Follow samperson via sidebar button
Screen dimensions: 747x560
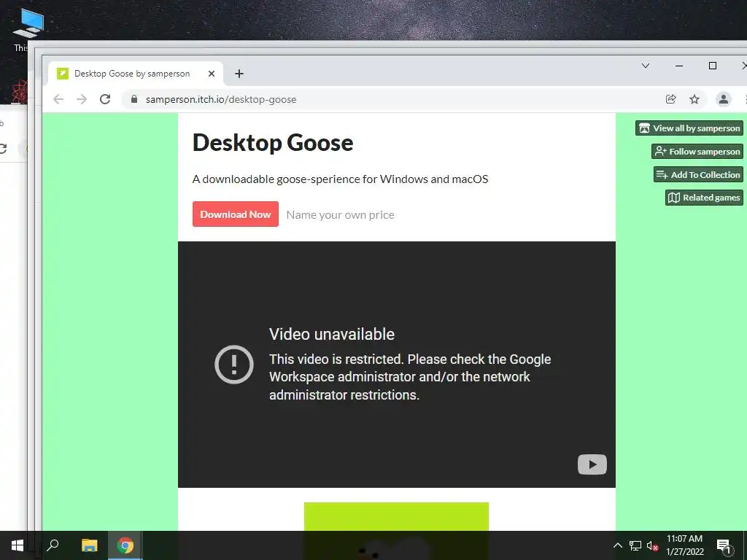697,152
